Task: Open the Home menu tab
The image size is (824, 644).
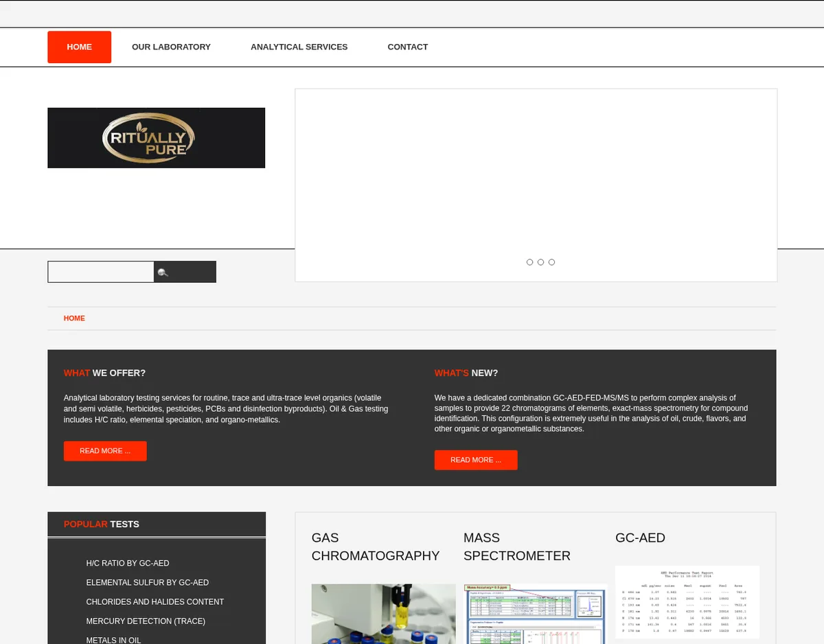Action: point(79,47)
